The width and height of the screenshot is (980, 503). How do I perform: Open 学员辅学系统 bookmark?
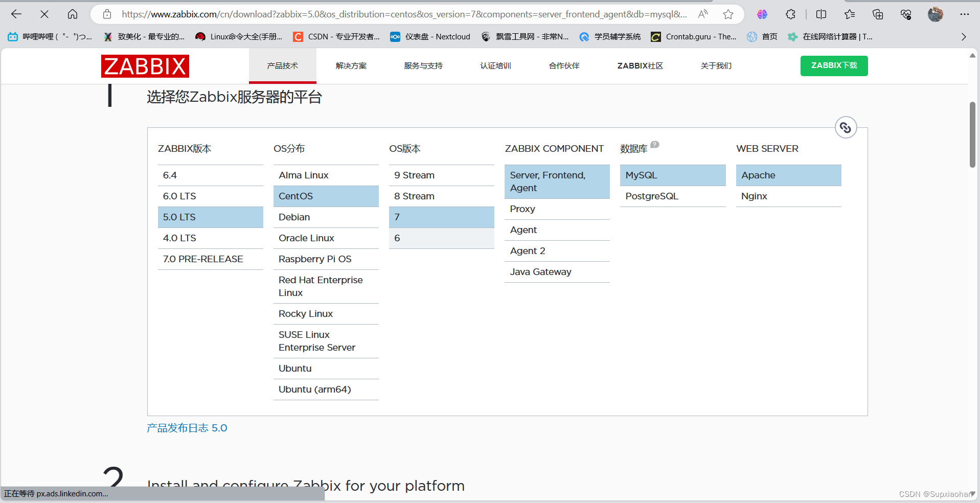click(x=610, y=37)
